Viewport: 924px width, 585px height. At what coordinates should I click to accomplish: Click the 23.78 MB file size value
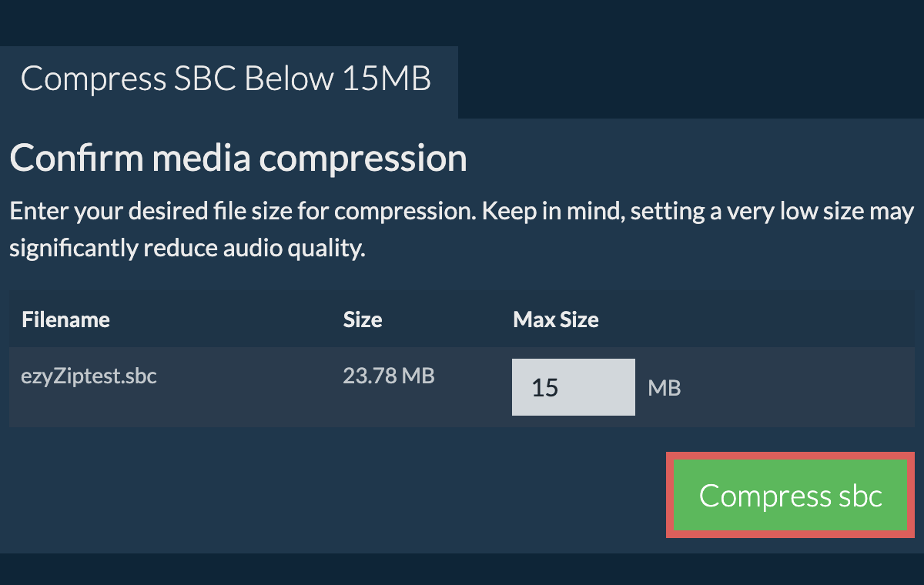[388, 376]
